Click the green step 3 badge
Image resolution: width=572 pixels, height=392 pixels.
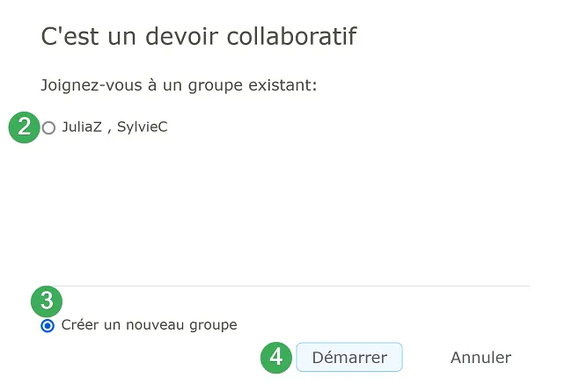(x=47, y=301)
